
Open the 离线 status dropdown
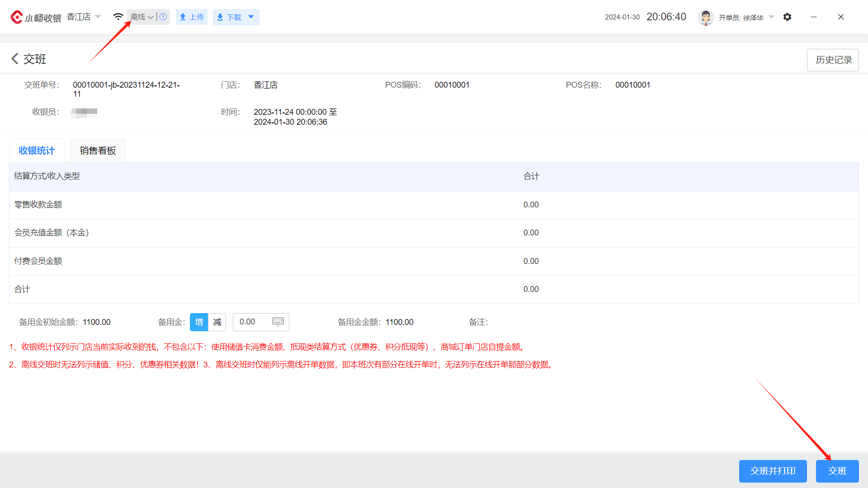pos(142,17)
